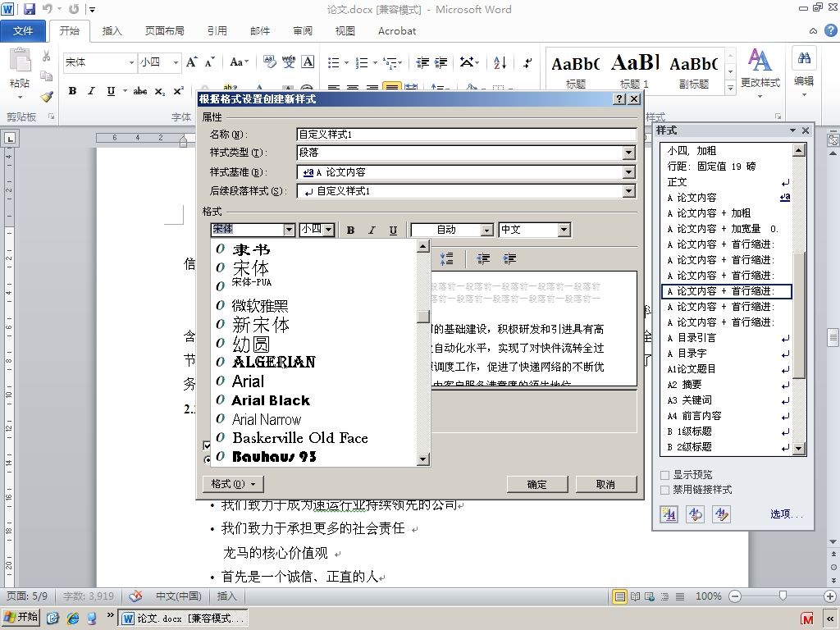Switch to the 页面布局 tab

coord(164,31)
